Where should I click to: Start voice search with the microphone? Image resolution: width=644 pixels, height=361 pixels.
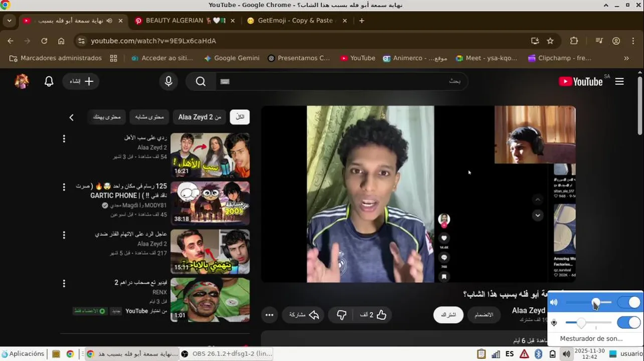[169, 81]
